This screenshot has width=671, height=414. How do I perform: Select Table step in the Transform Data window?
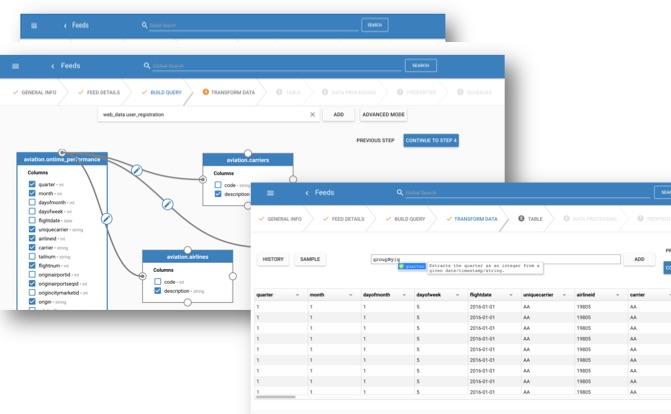coord(530,219)
